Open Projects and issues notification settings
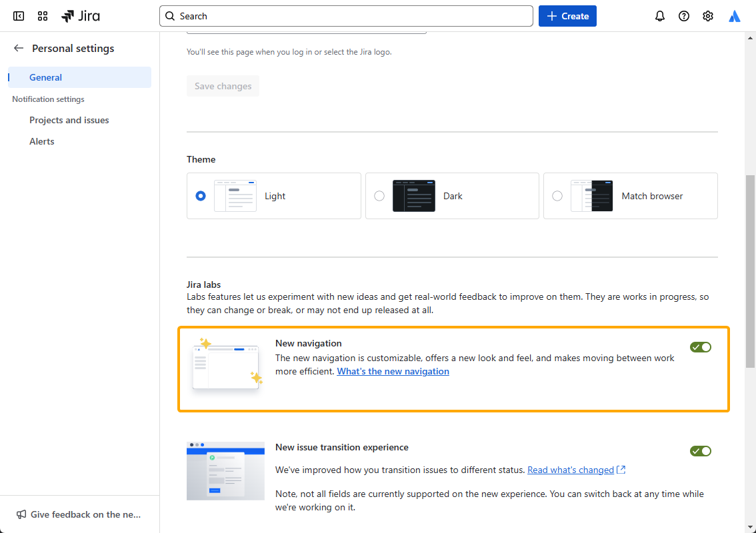The width and height of the screenshot is (756, 533). pyautogui.click(x=69, y=120)
